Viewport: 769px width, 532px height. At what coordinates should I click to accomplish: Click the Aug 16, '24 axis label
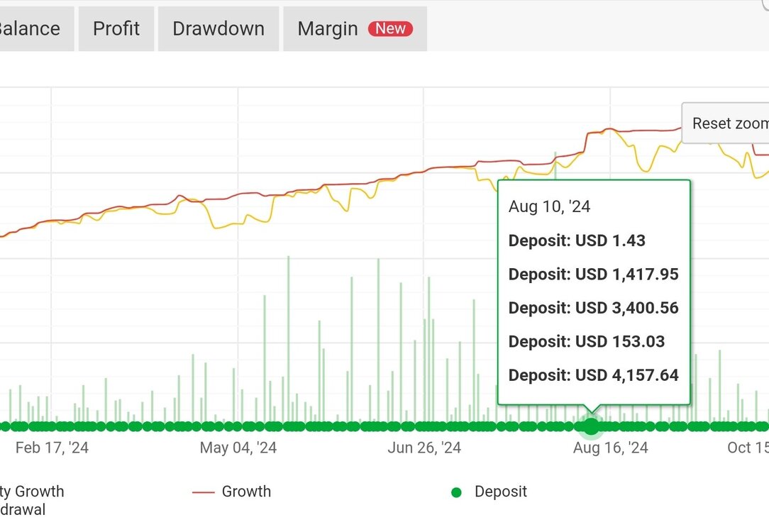[611, 448]
